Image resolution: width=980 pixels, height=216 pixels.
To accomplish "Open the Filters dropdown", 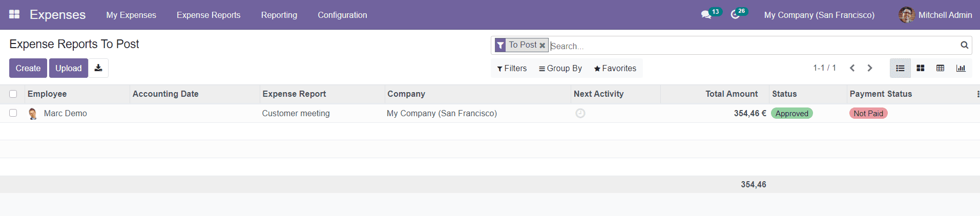I will tap(512, 68).
